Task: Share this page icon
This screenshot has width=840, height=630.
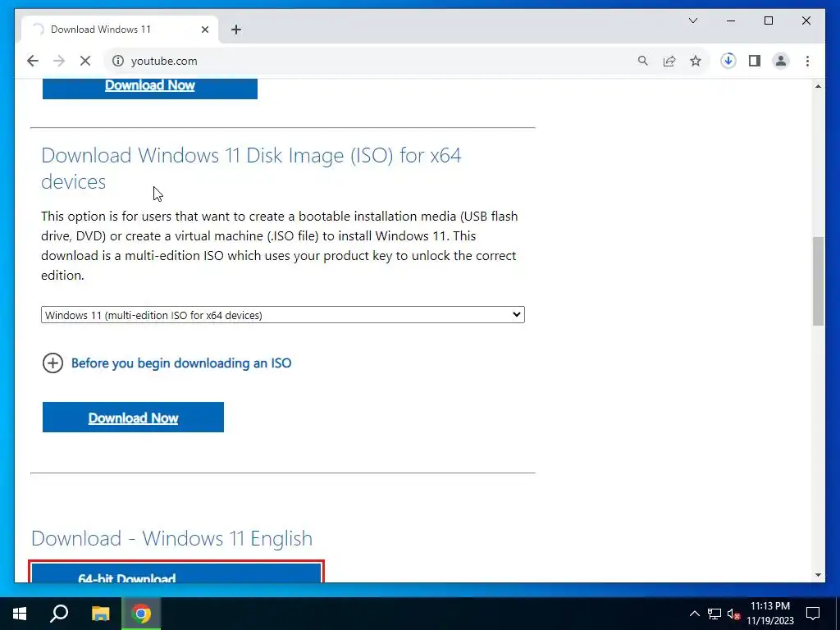Action: coord(669,61)
